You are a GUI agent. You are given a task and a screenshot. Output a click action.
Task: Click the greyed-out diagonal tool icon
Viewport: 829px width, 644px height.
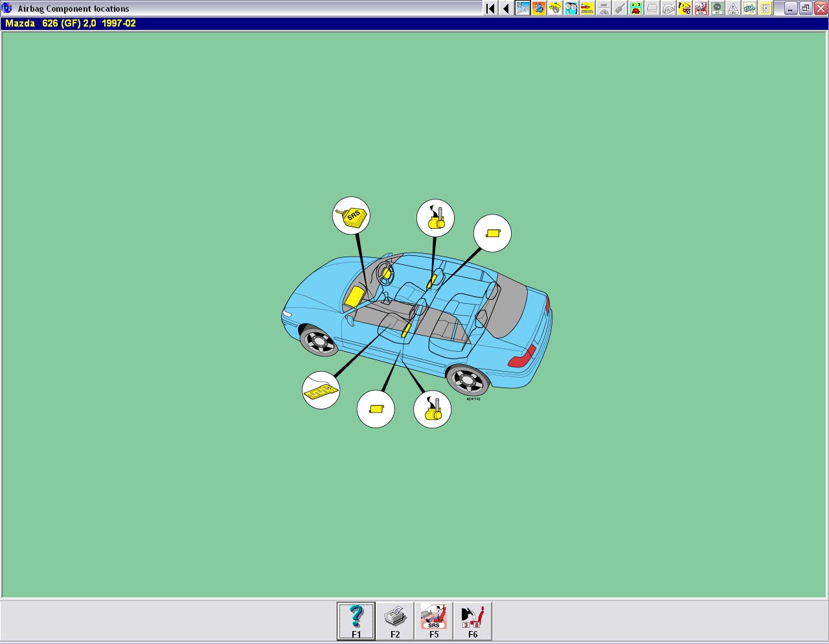pyautogui.click(x=620, y=8)
